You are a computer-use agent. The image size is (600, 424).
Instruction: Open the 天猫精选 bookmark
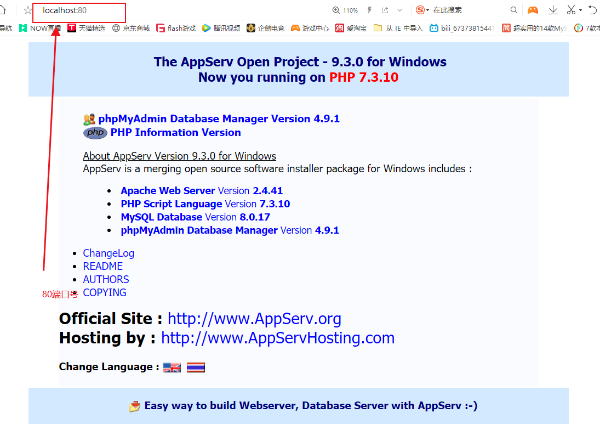[86, 28]
